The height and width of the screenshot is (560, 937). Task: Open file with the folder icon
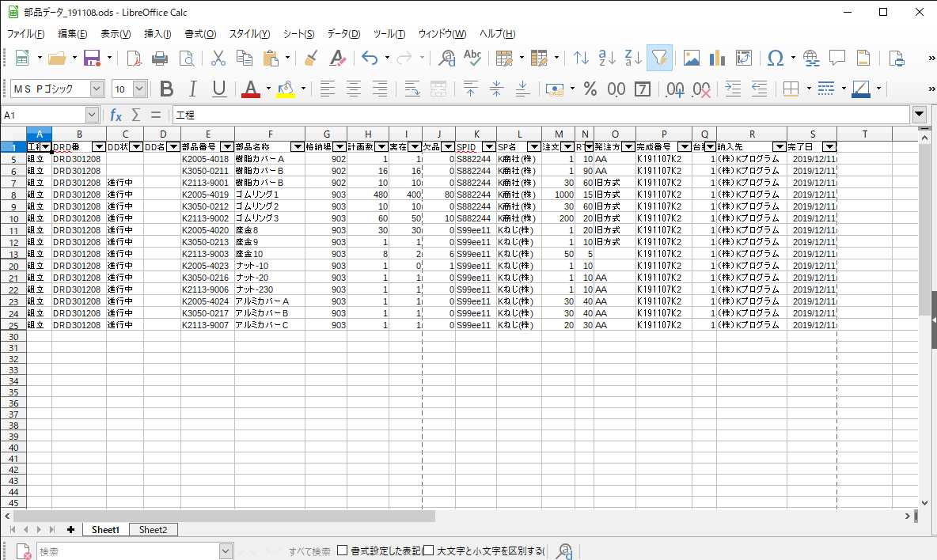[x=57, y=58]
